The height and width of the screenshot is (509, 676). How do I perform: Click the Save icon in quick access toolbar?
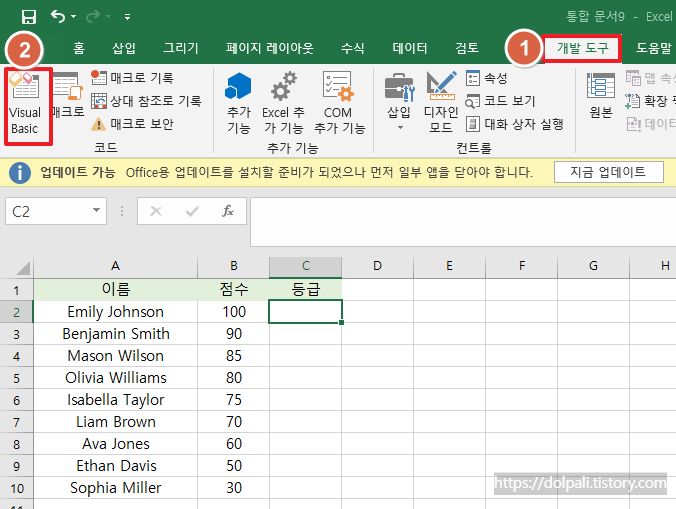click(29, 17)
